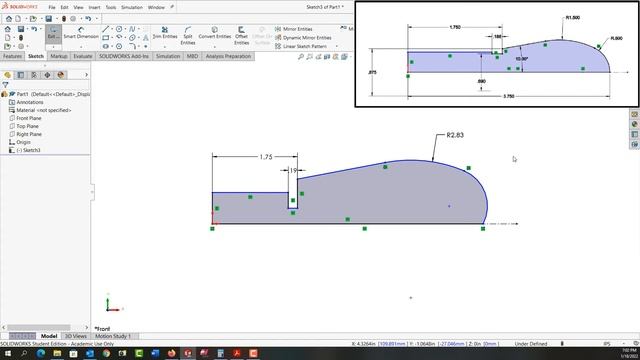The height and width of the screenshot is (360, 640).
Task: Select the Smart Dimension tool
Action: tap(81, 33)
